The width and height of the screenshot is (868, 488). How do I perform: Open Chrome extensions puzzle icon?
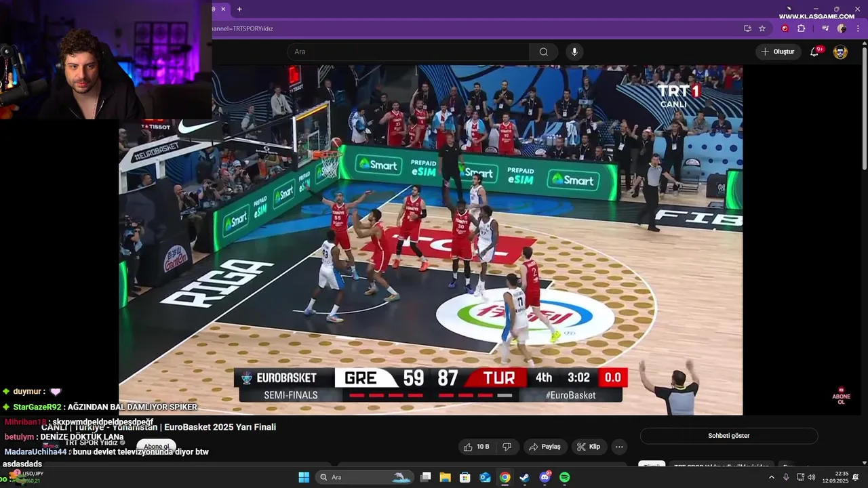pyautogui.click(x=801, y=28)
